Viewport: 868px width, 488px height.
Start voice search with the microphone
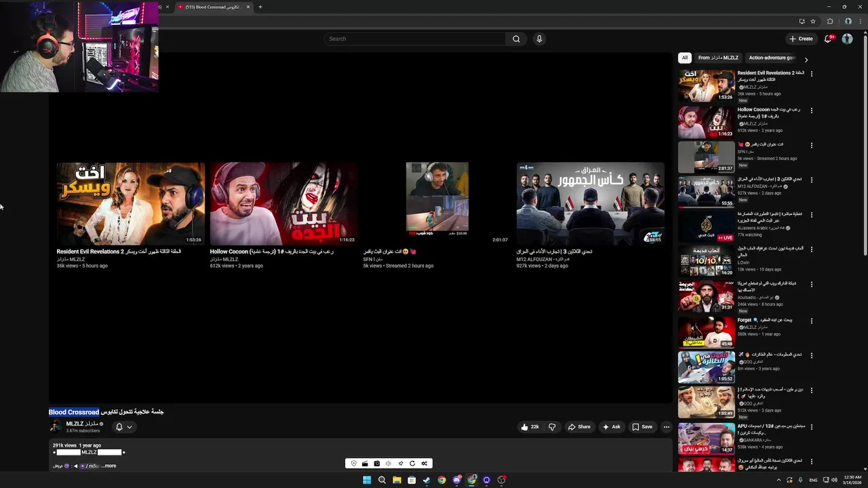coord(539,39)
